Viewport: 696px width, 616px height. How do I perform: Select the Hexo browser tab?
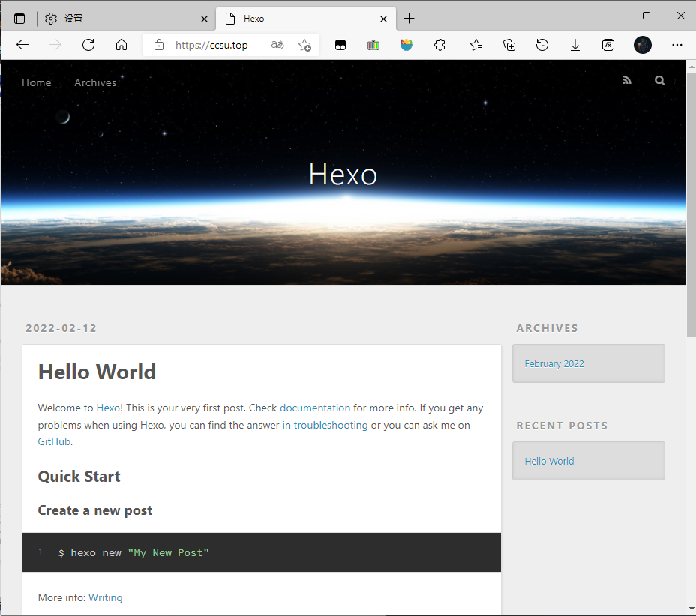306,19
